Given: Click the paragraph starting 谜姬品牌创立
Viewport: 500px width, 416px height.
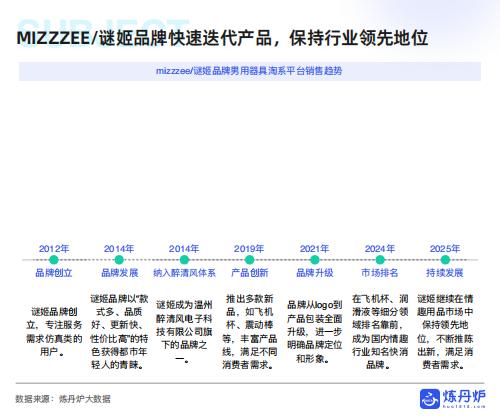Looking at the screenshot, I should (54, 332).
